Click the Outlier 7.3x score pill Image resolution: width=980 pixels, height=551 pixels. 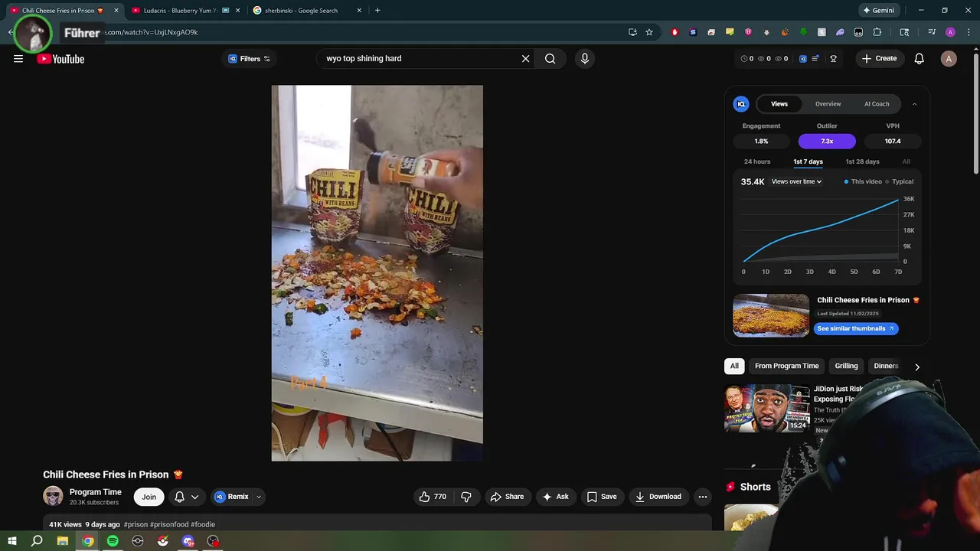827,142
